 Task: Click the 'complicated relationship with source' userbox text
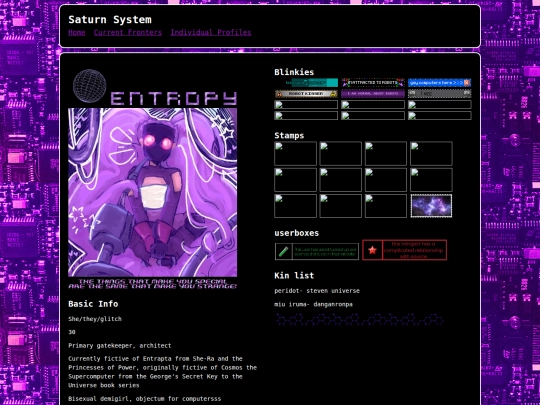[x=414, y=250]
